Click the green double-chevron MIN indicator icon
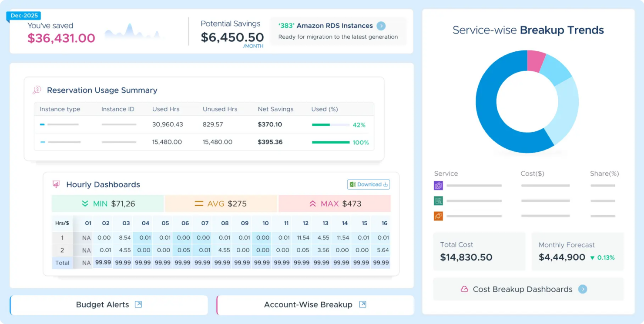Viewport: 644px width, 324px height. (x=85, y=204)
